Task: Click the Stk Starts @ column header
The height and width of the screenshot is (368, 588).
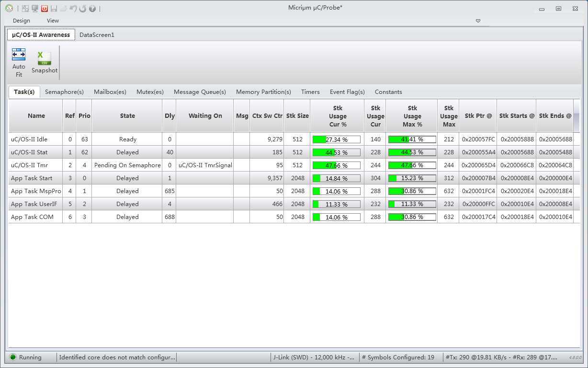Action: (517, 116)
